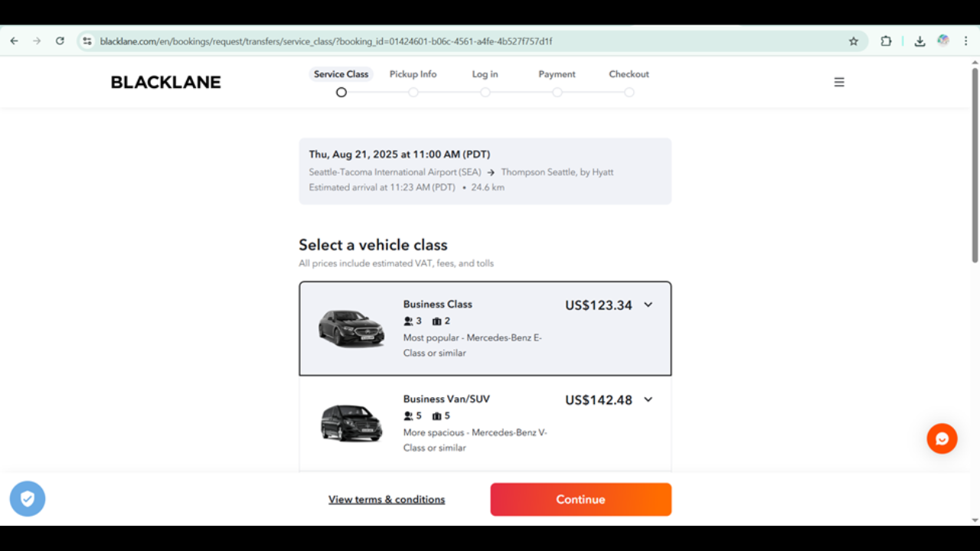Open the browser extensions puzzle icon

886,41
